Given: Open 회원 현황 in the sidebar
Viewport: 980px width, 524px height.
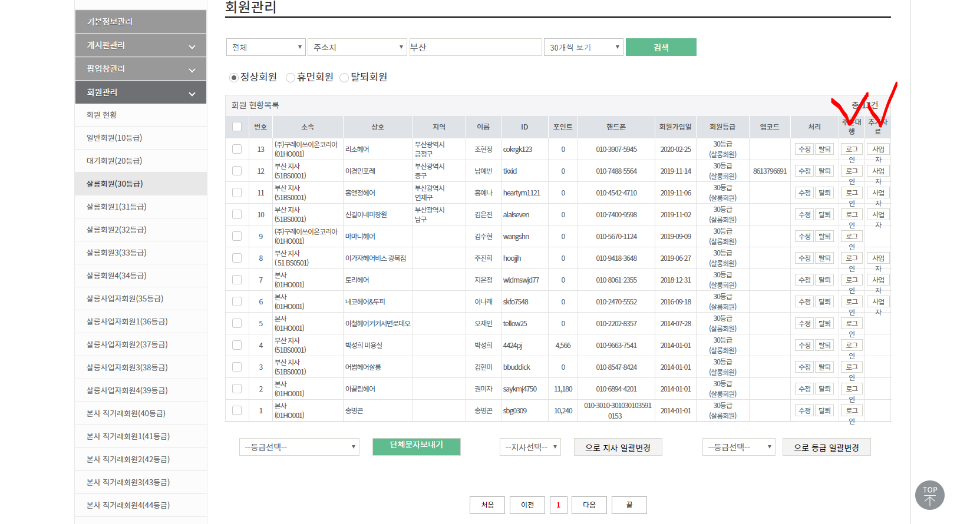Looking at the screenshot, I should (141, 115).
